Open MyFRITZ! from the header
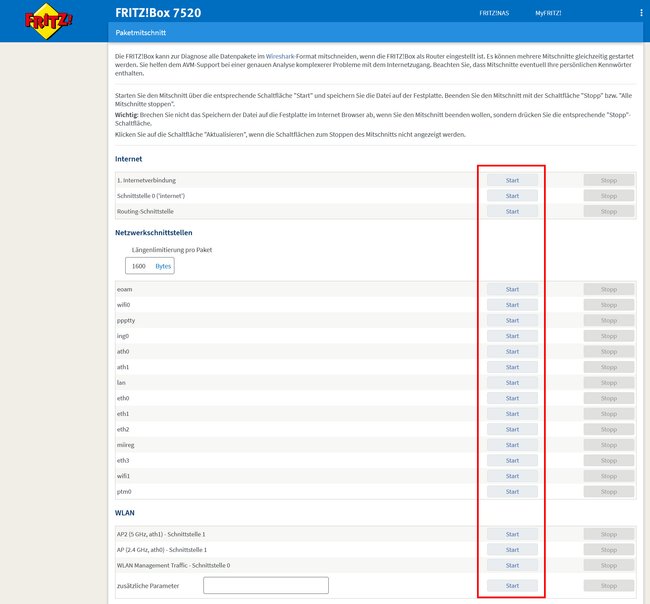This screenshot has width=650, height=604. point(548,13)
